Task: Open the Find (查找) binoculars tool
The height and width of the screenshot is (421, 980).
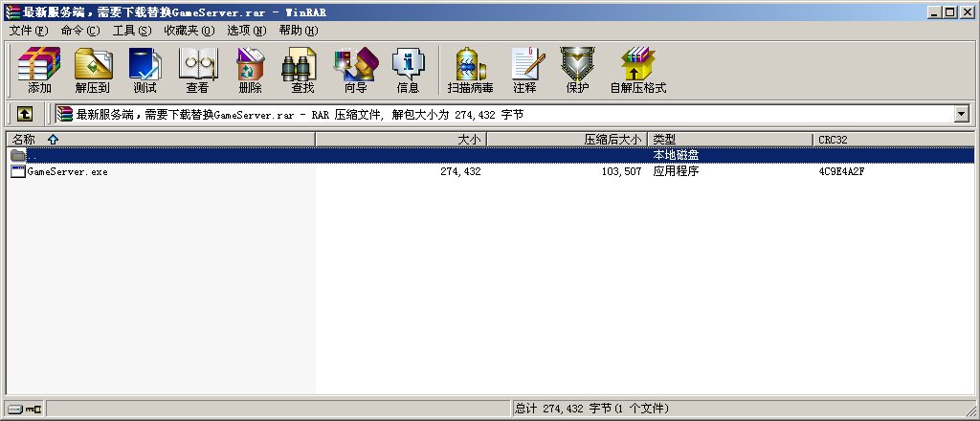Action: tap(302, 70)
